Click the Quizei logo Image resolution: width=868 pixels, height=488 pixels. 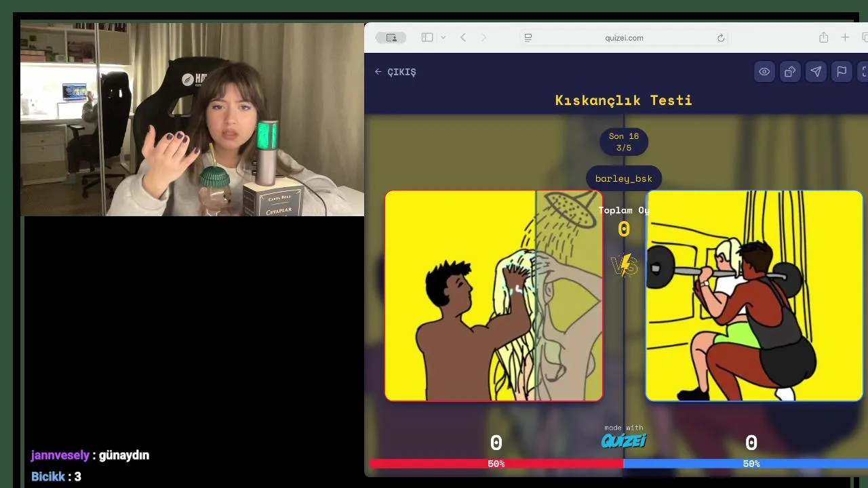coord(624,441)
